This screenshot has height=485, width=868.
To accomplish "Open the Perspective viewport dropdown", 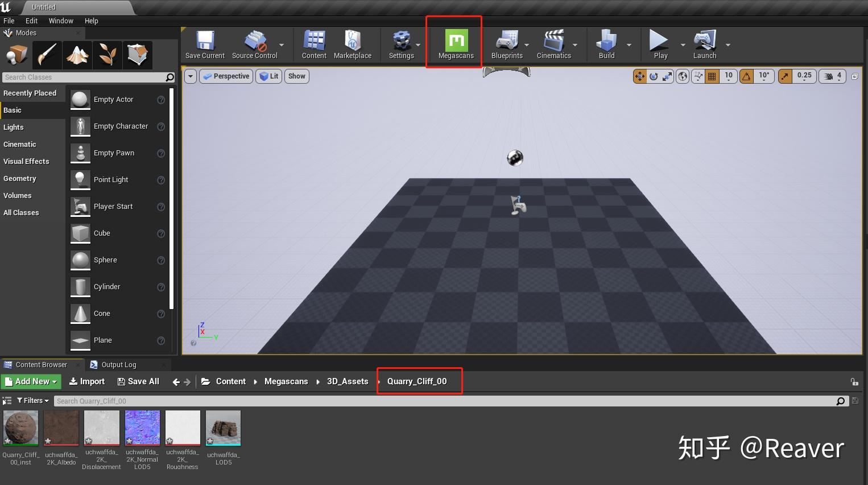I will click(x=226, y=76).
